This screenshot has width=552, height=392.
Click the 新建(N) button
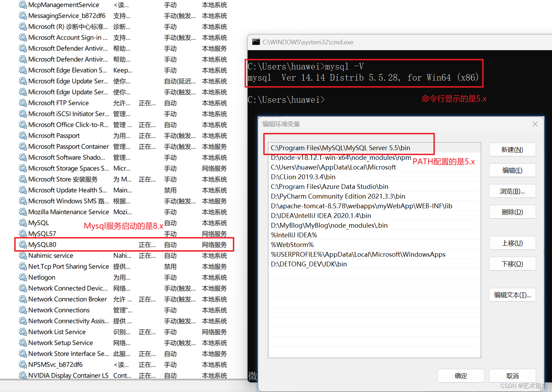512,149
